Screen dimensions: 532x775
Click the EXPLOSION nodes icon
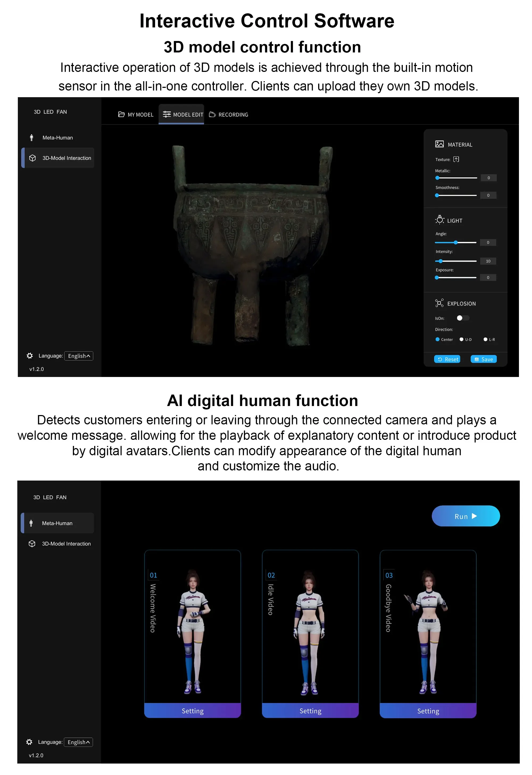pos(439,303)
